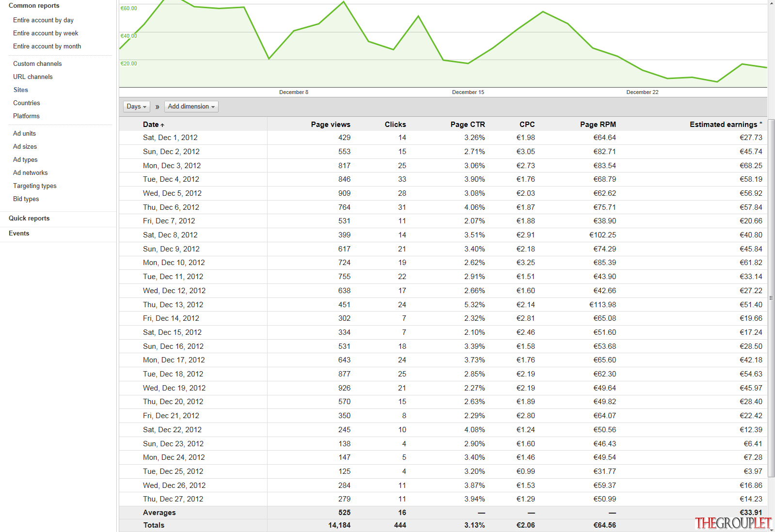Sort table by Page CTR column
775x532 pixels.
pos(467,125)
